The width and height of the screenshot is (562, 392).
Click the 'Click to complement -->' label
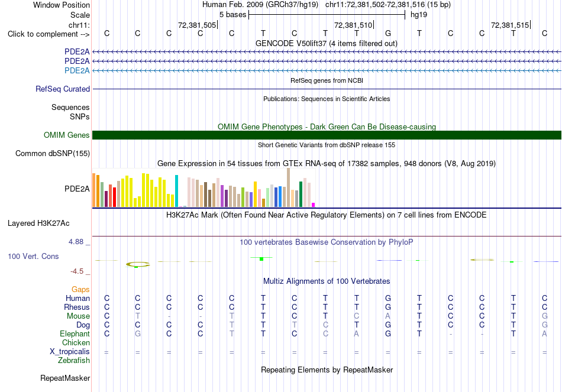(x=49, y=34)
